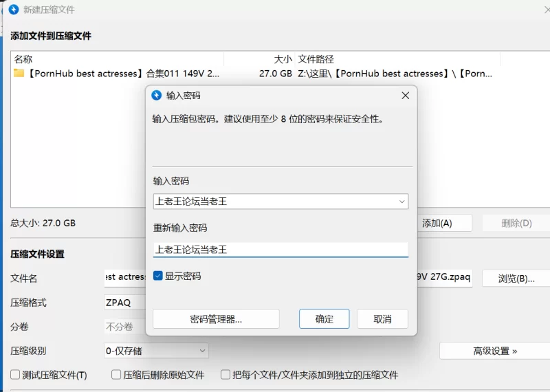Expand the 输入密码 combo box dropdown

coord(402,202)
